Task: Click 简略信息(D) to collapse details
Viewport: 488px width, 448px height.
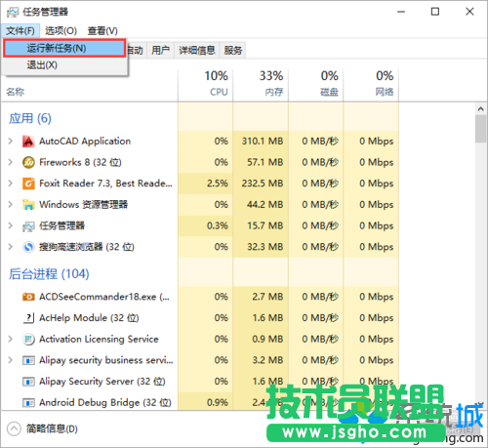Action: click(x=52, y=428)
